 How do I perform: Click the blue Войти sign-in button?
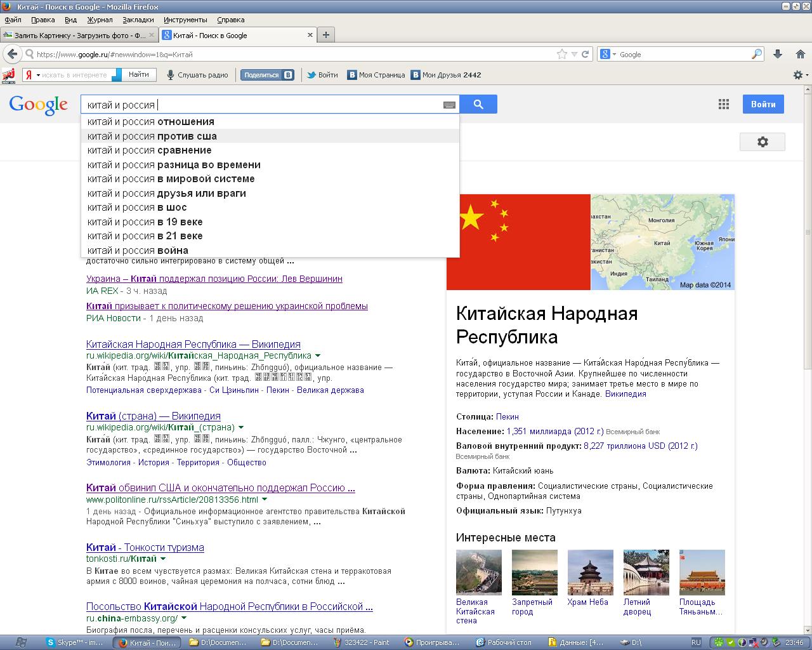[763, 104]
